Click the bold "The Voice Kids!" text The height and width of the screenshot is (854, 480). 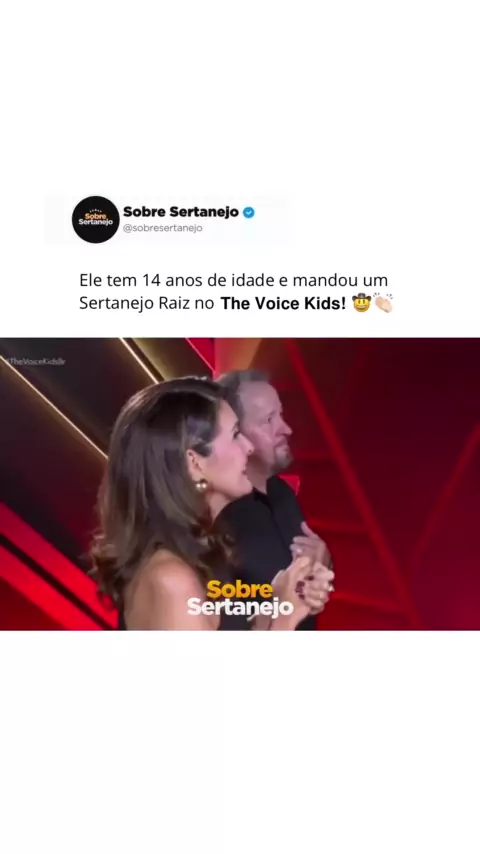pos(283,303)
